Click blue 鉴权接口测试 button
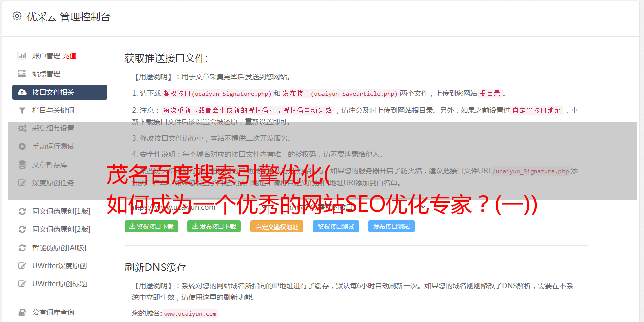644x322 pixels. pos(336,226)
